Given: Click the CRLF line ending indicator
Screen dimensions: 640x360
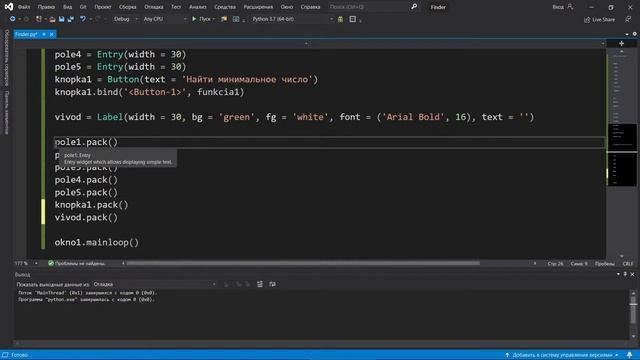Looking at the screenshot, I should (628, 264).
